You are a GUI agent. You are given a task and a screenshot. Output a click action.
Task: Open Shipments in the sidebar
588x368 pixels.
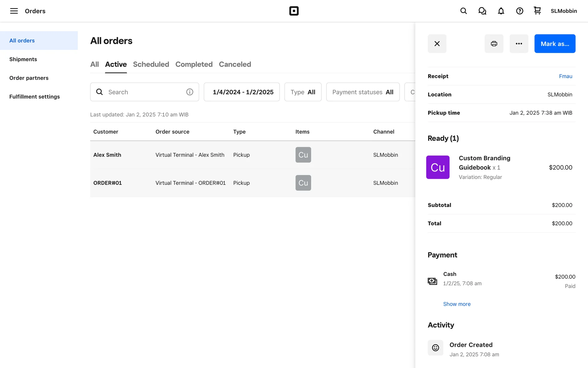click(23, 59)
